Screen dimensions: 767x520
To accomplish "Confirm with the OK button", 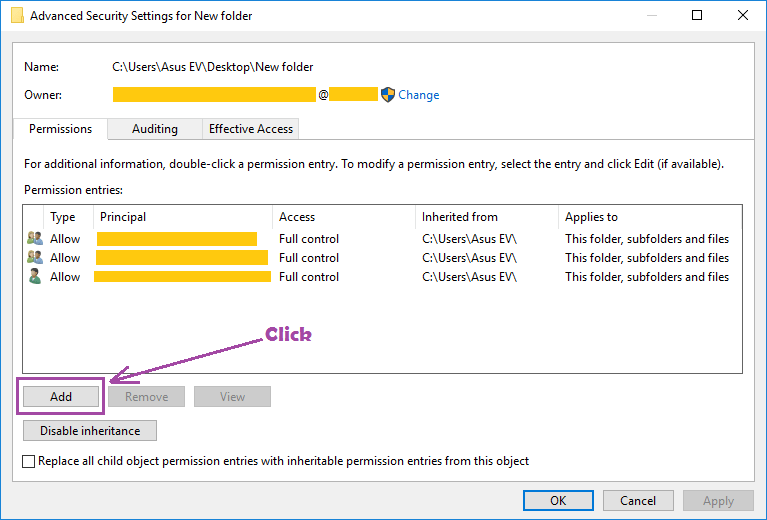I will 558,500.
